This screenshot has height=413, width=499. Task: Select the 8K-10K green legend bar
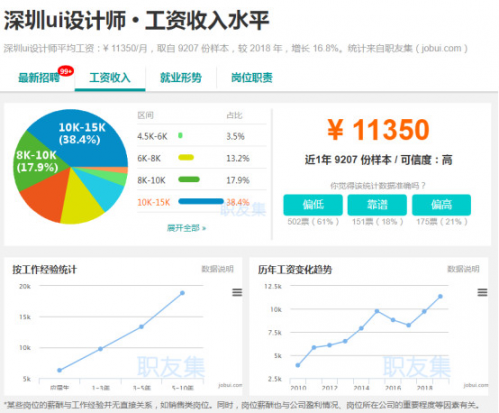click(189, 180)
